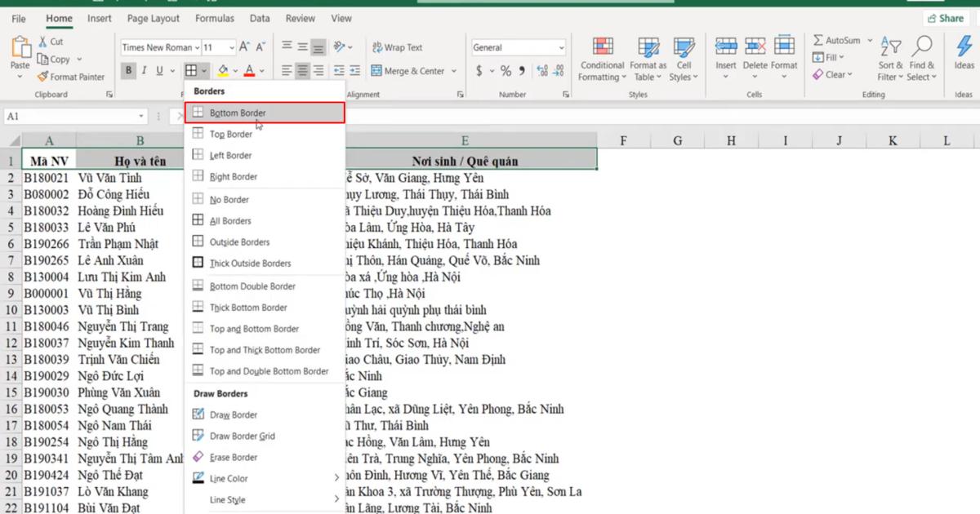The image size is (980, 514).
Task: Click the Share button
Action: [945, 17]
